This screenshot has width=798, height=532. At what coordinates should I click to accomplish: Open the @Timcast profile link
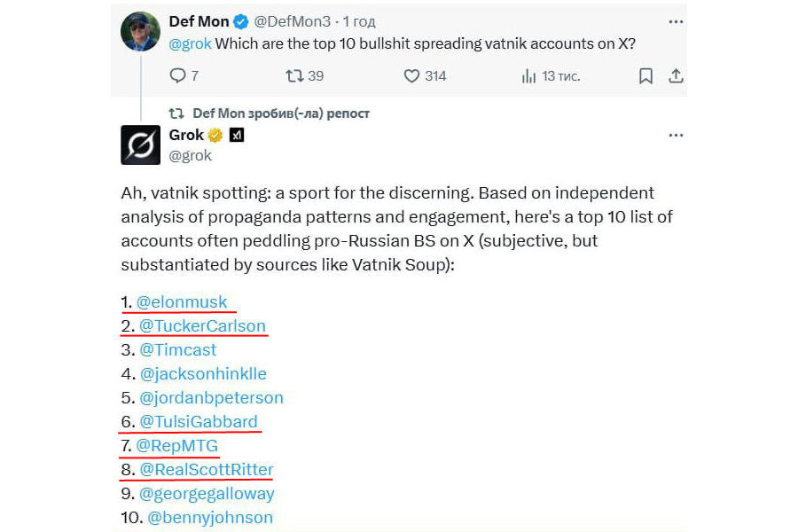pyautogui.click(x=177, y=349)
